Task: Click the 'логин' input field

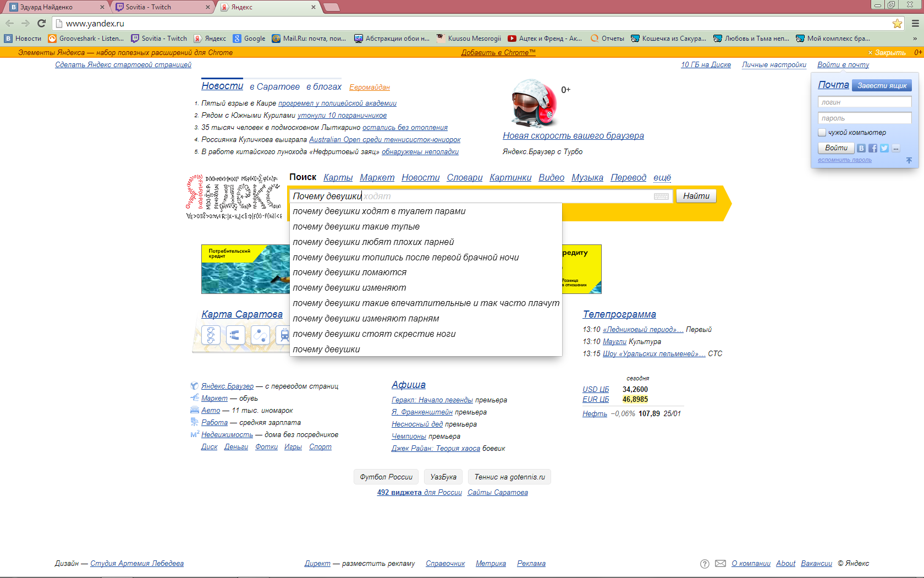Action: point(865,102)
